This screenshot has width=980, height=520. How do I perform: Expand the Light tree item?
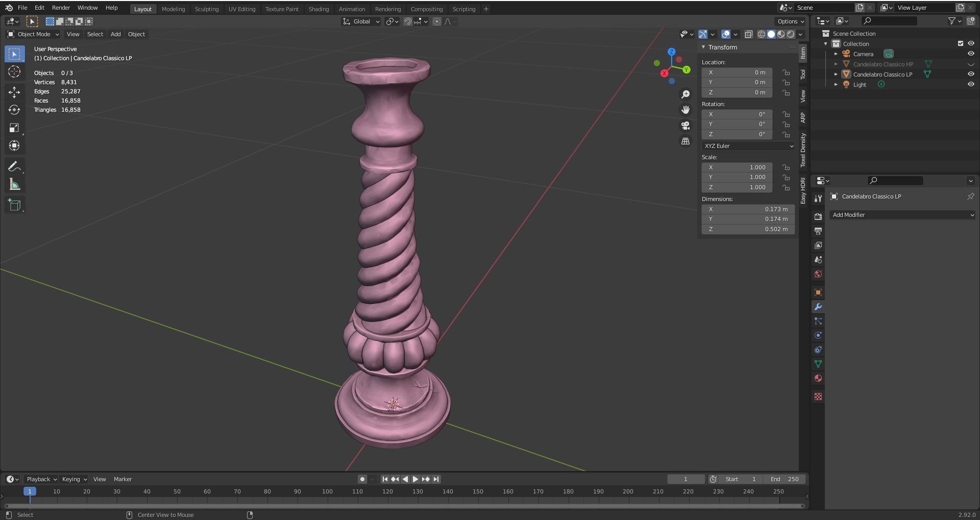[836, 85]
